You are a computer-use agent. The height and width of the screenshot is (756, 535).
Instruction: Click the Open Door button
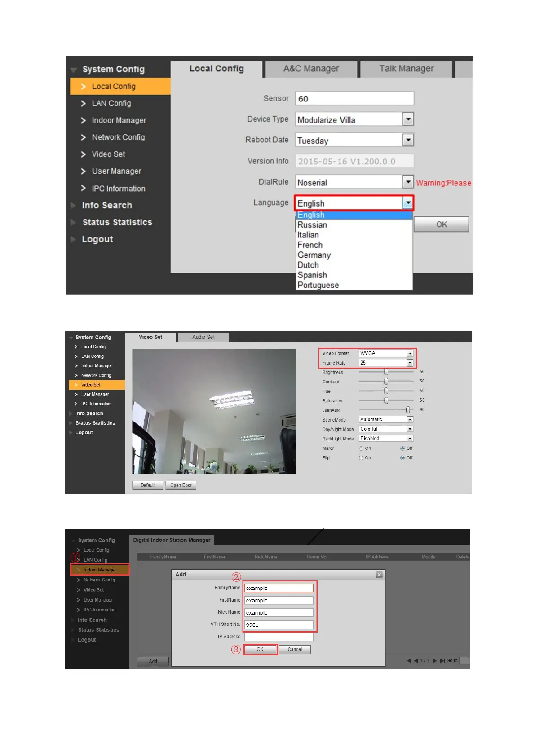coord(181,485)
